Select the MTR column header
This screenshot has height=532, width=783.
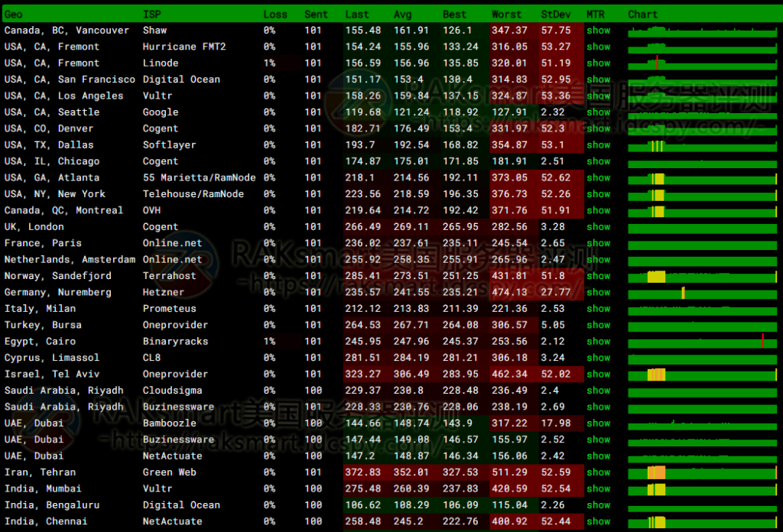(x=595, y=15)
